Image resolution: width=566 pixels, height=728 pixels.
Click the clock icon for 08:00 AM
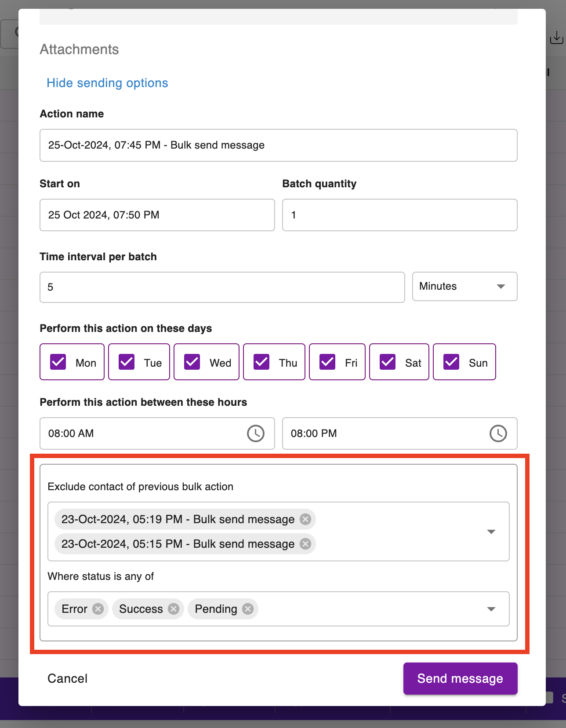coord(255,433)
